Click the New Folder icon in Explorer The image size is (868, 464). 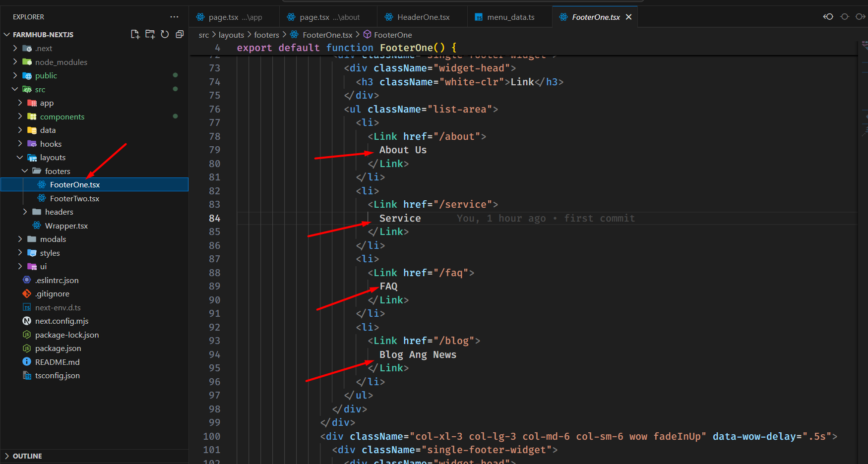tap(150, 34)
